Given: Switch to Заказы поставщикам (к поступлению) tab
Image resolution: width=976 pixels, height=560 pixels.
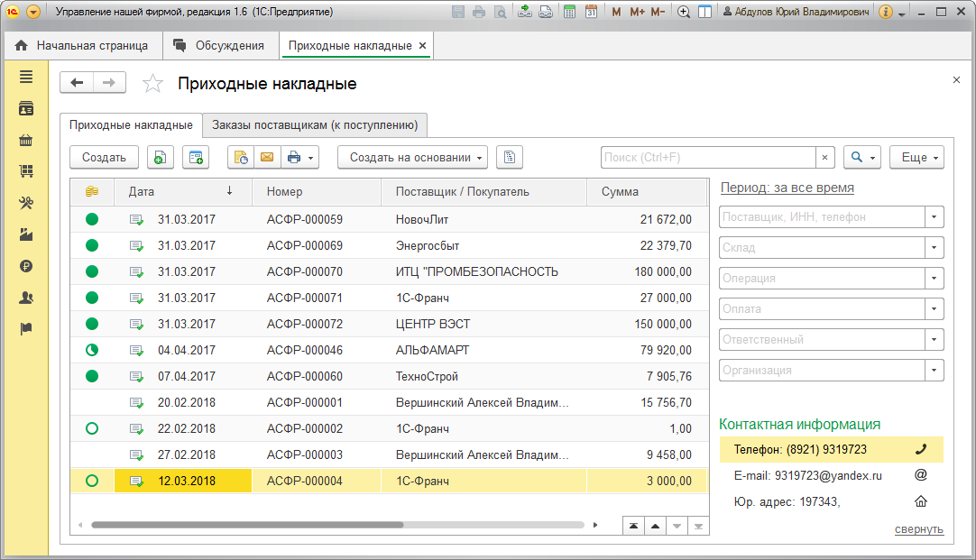Looking at the screenshot, I should click(315, 124).
